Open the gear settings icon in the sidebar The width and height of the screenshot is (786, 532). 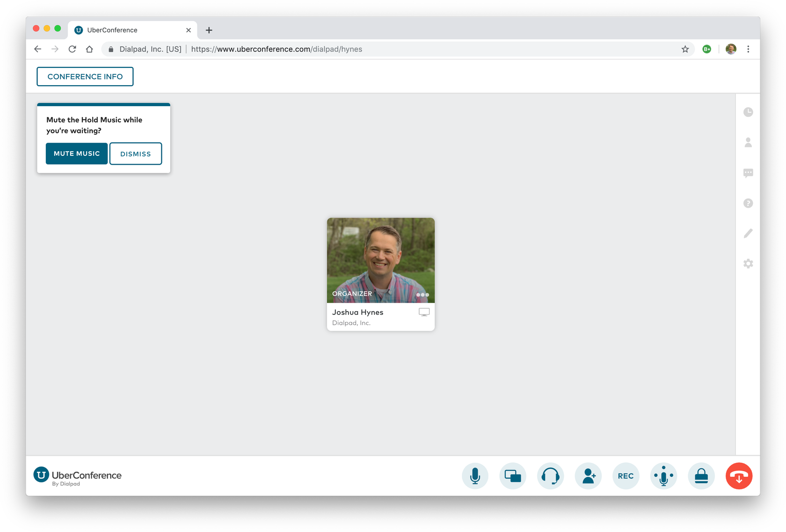pos(748,263)
